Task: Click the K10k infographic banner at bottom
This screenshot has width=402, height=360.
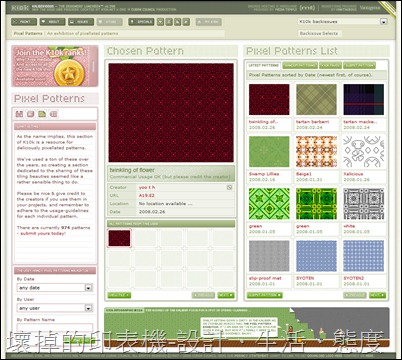Action: 247,328
